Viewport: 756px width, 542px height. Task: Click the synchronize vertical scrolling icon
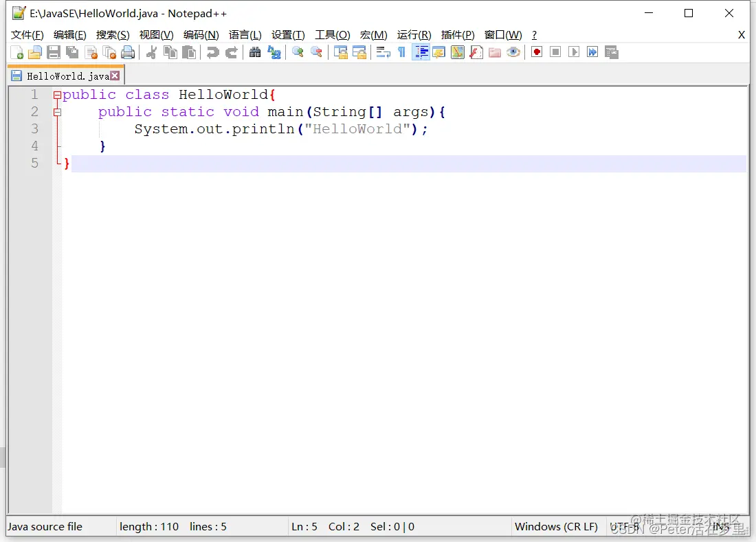341,52
